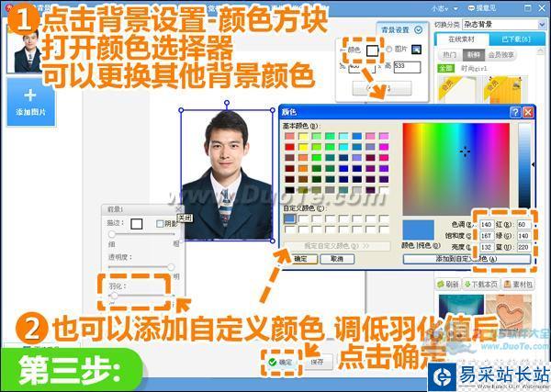Select the teal stage background thumbnail
The width and height of the screenshot is (551, 392).
point(461,311)
